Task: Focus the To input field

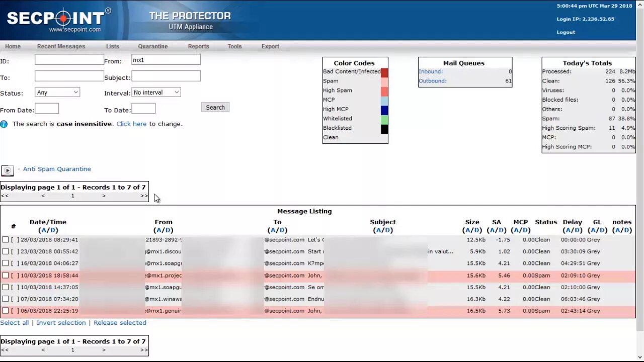Action: point(69,76)
